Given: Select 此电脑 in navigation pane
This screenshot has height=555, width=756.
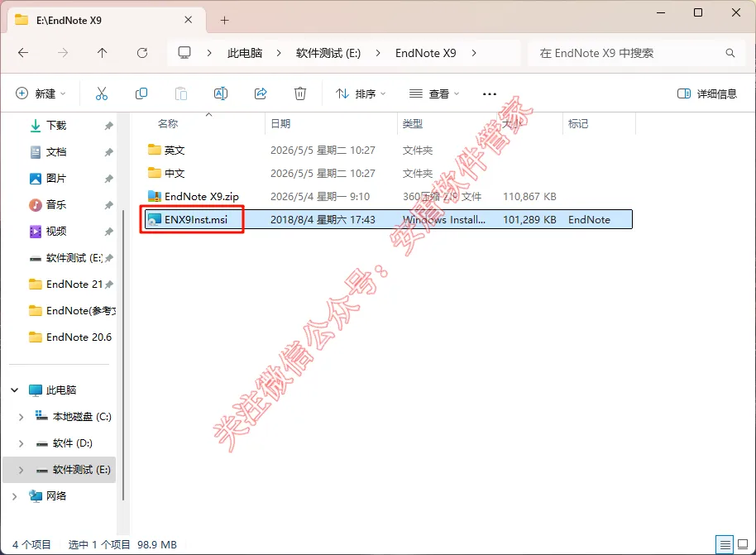Looking at the screenshot, I should (x=53, y=390).
